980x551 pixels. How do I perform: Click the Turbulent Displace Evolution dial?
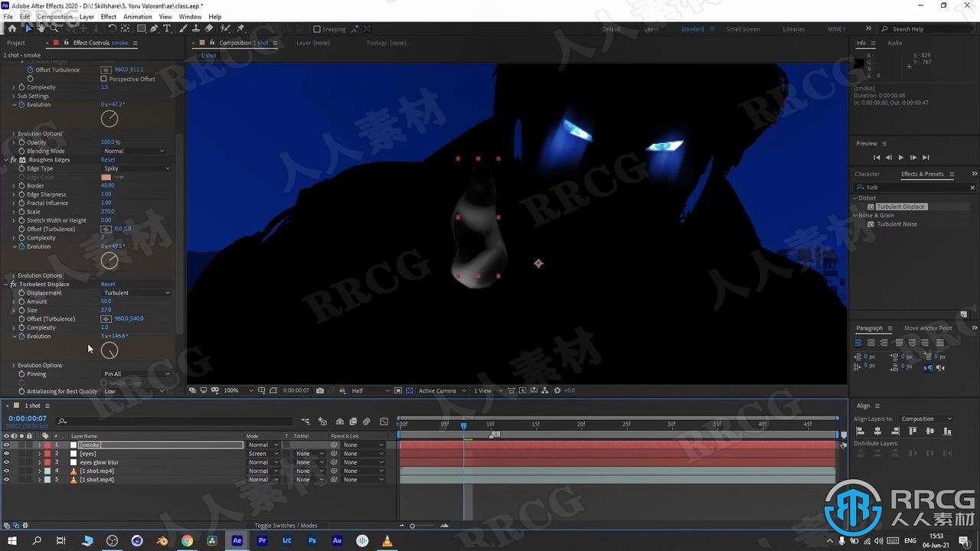pyautogui.click(x=109, y=350)
